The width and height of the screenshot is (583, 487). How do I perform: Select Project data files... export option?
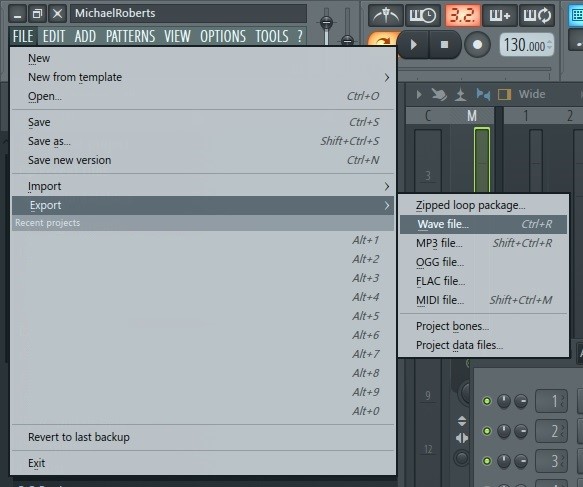coord(483,345)
